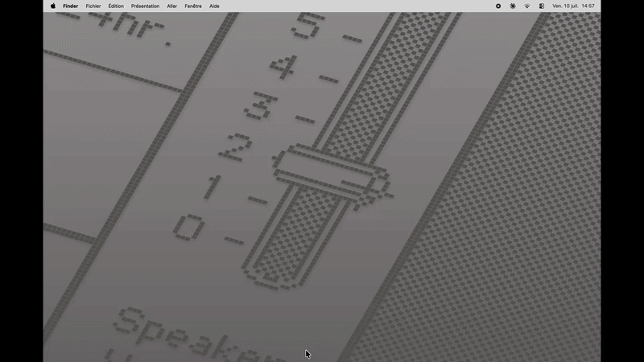The height and width of the screenshot is (362, 644).
Task: Open the Présentation menu
Action: tap(145, 6)
